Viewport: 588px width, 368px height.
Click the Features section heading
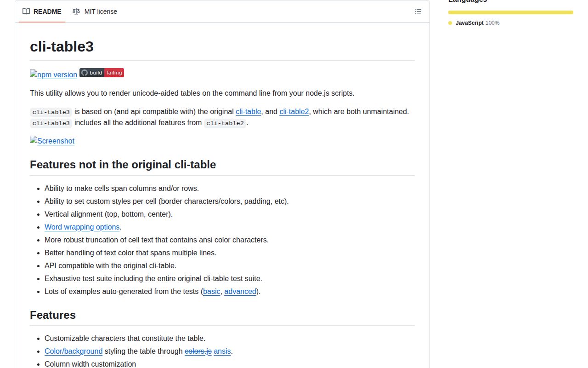coord(53,315)
